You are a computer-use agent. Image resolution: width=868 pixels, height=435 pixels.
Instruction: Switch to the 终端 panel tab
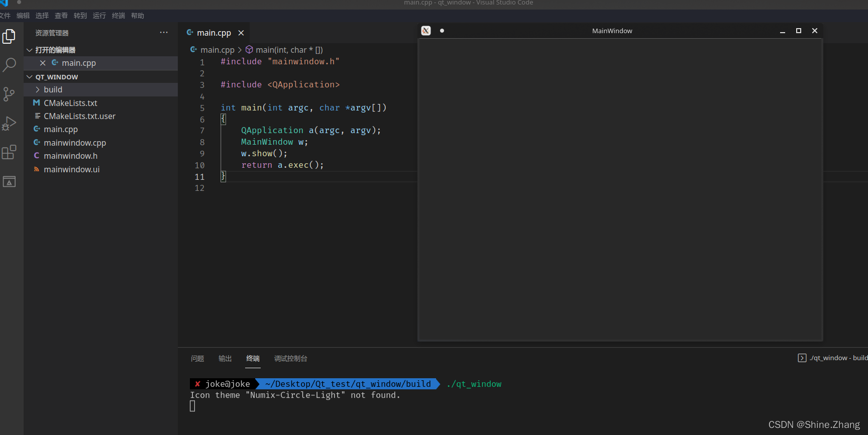click(253, 359)
